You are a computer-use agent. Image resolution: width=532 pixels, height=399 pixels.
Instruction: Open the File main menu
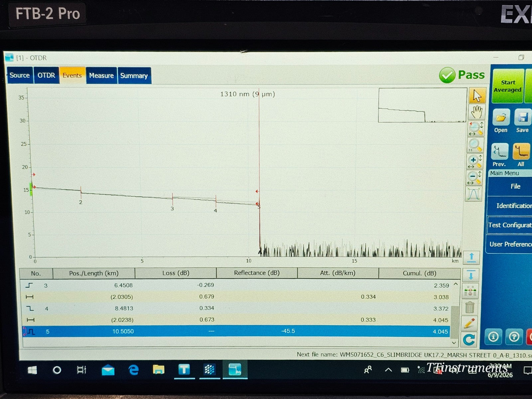(x=510, y=187)
